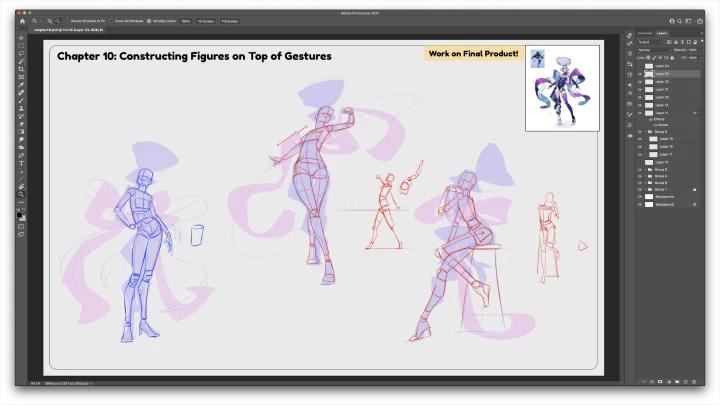Click the Home icon in options bar

(x=22, y=21)
